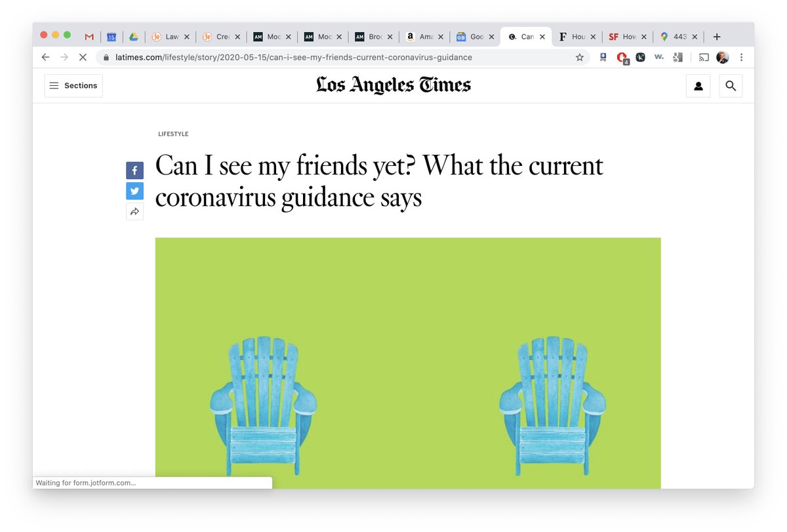Screen dimensions: 787x532
Task: Open the Google Calendar pinned tab
Action: pos(111,37)
